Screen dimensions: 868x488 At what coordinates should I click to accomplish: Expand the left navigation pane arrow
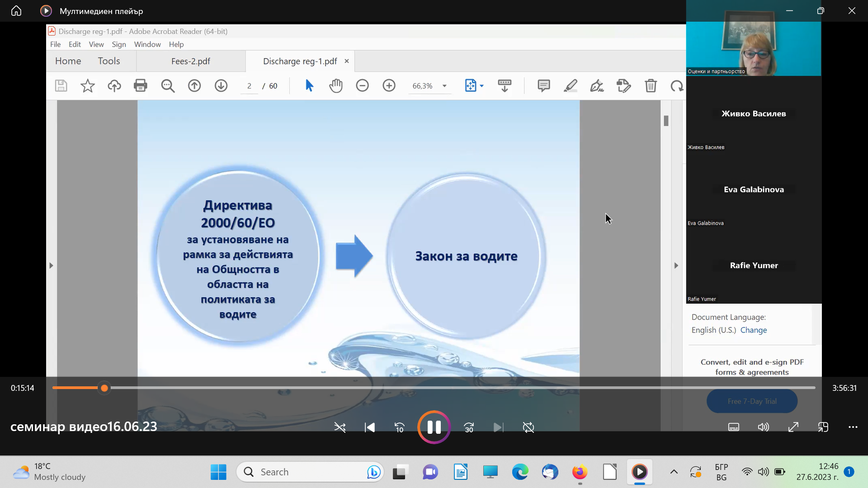51,266
